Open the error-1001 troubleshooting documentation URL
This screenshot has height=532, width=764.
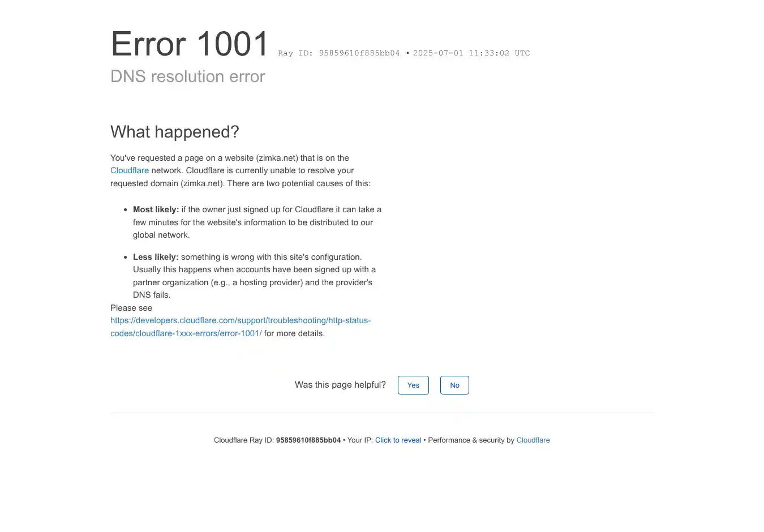pyautogui.click(x=240, y=321)
